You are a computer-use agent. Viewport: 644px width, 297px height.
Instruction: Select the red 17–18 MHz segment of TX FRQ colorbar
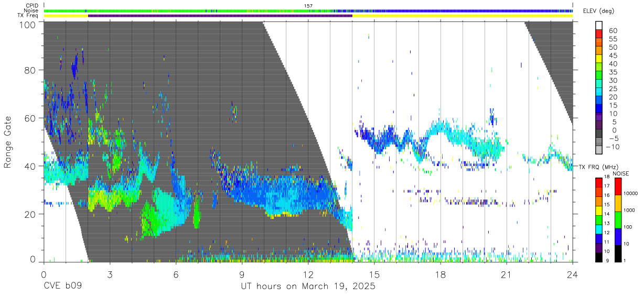pos(599,182)
